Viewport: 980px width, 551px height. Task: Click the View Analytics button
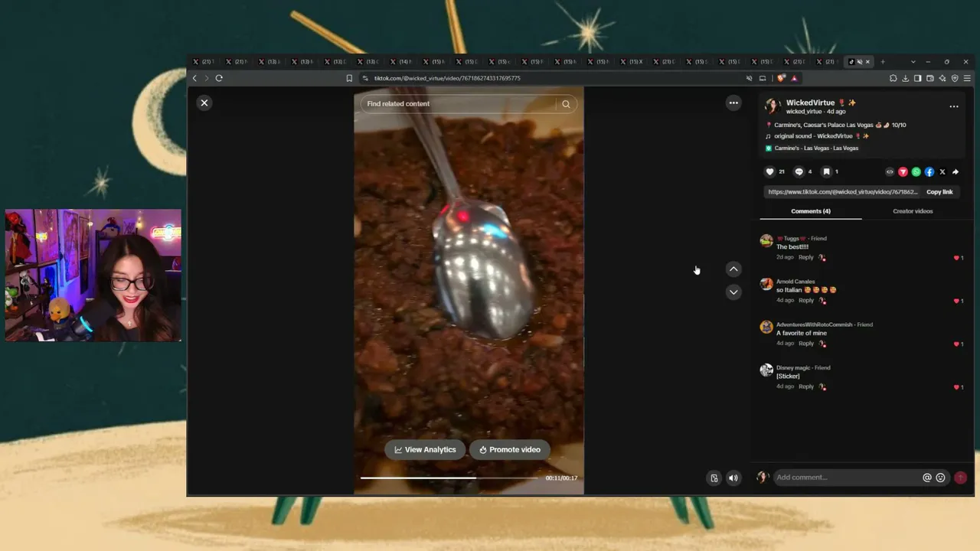(x=425, y=450)
